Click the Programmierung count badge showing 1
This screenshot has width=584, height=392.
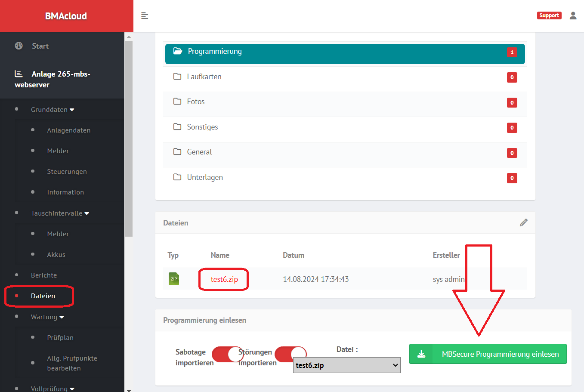tap(512, 52)
